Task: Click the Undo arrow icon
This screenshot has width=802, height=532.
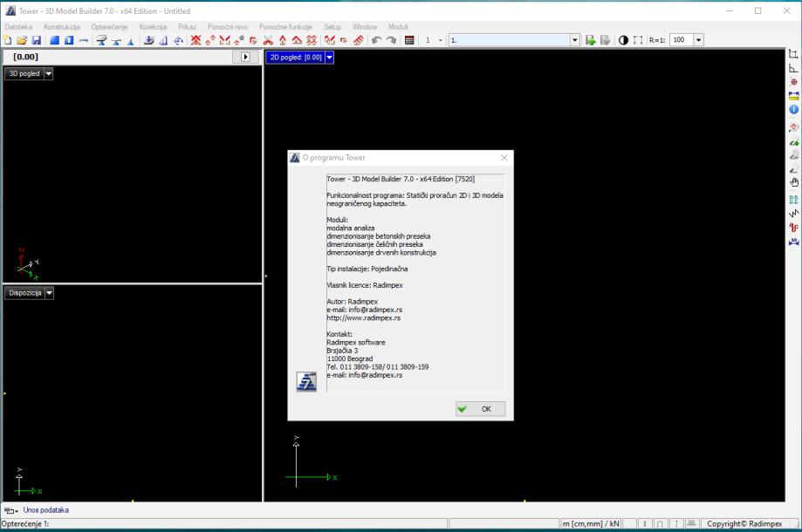Action: point(376,40)
